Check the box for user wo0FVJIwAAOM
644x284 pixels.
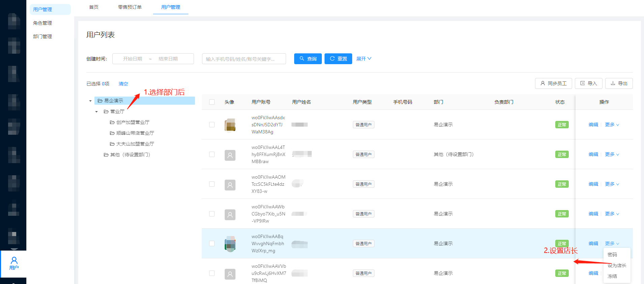[x=212, y=184]
